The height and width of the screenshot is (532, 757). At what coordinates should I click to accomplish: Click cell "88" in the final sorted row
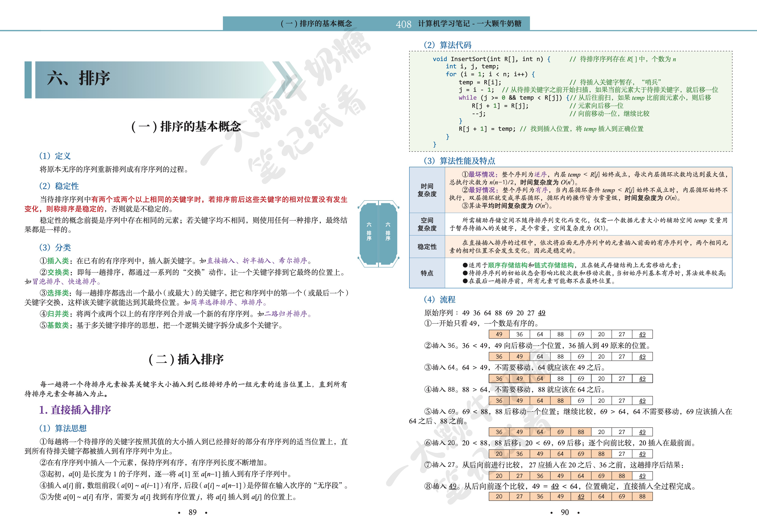click(642, 496)
